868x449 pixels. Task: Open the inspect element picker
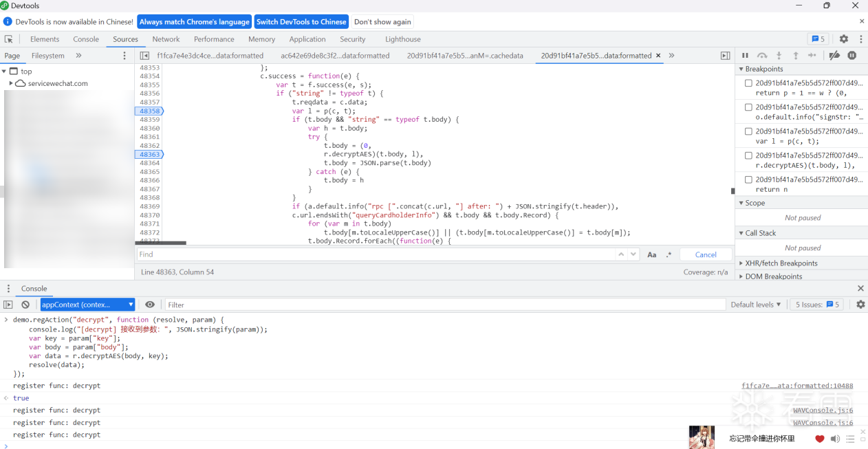click(9, 39)
